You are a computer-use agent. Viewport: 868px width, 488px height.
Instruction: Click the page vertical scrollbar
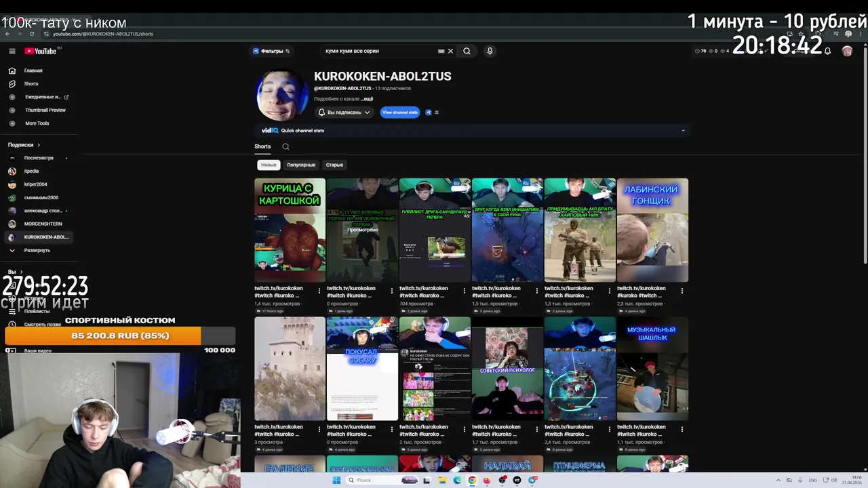pos(865,156)
